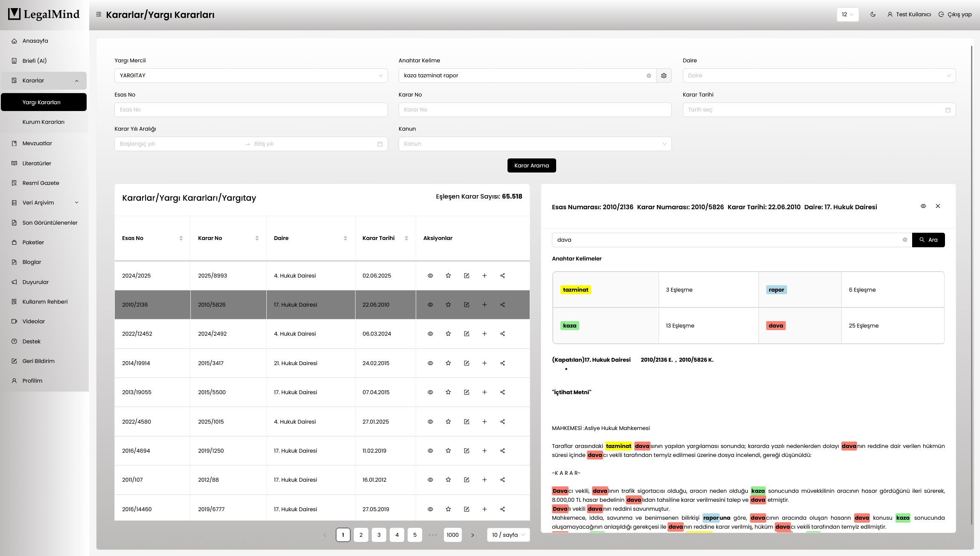Open keyword search settings gear icon
The width and height of the screenshot is (980, 556).
click(x=664, y=76)
